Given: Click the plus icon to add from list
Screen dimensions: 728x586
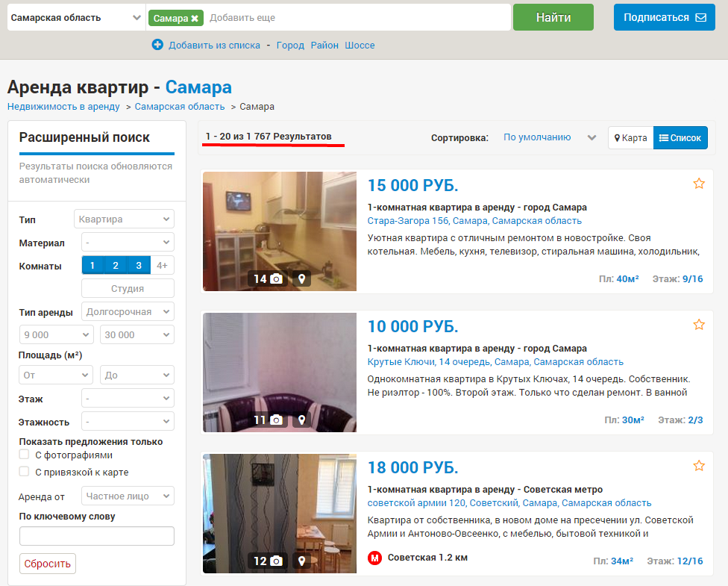Looking at the screenshot, I should pyautogui.click(x=157, y=45).
